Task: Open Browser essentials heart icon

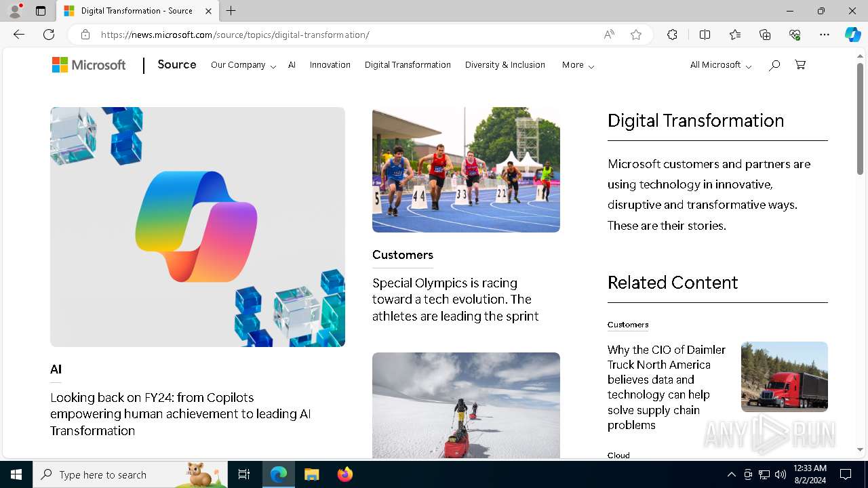Action: [x=795, y=35]
